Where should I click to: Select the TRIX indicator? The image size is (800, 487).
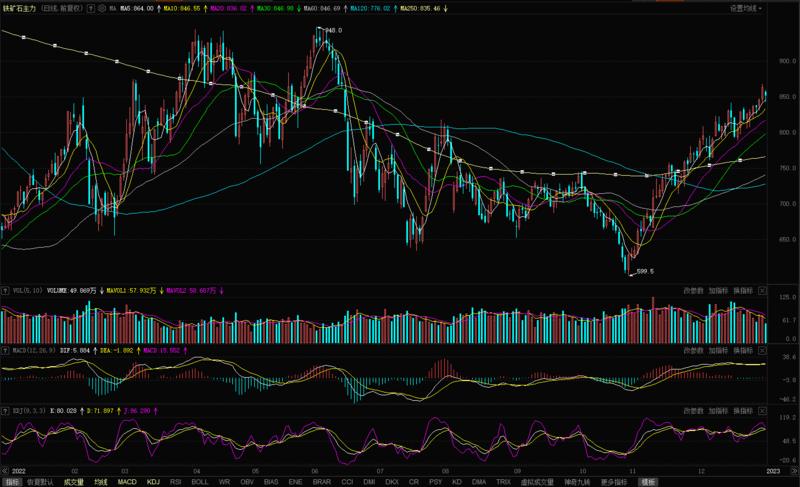[503, 482]
